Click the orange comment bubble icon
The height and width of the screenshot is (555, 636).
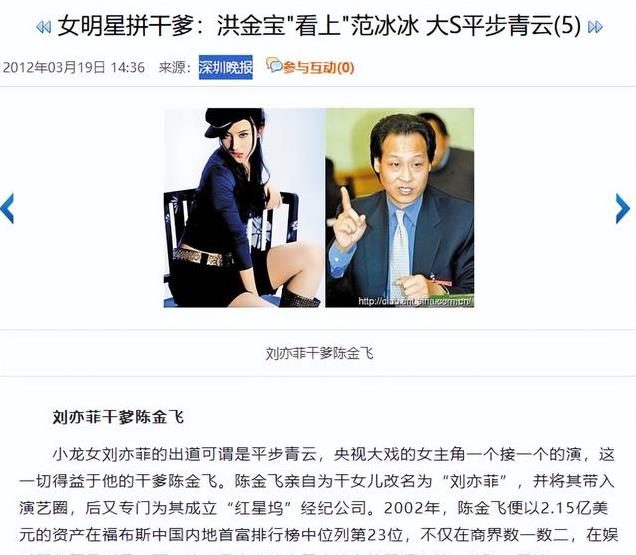pyautogui.click(x=273, y=65)
